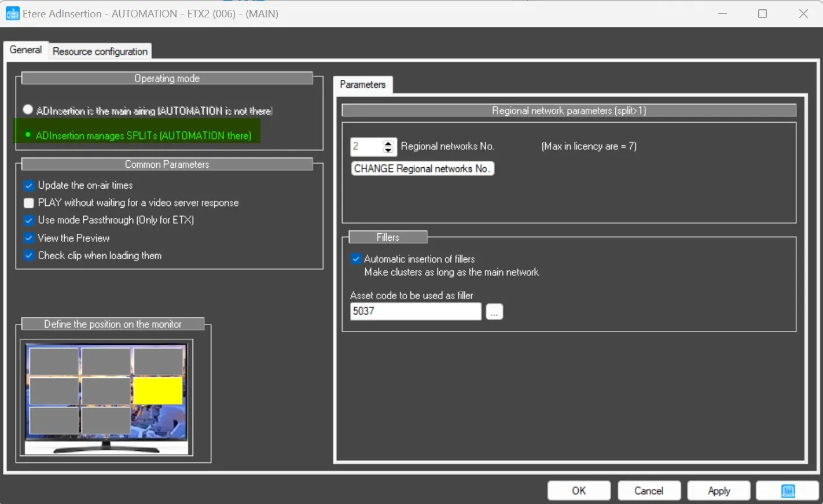Open the General tab
Screen dimensions: 823x504
click(x=25, y=50)
